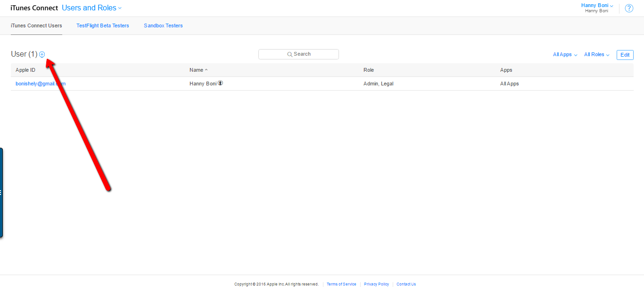Expand the Hanny Boni account menu
The width and height of the screenshot is (644, 294).
point(597,6)
